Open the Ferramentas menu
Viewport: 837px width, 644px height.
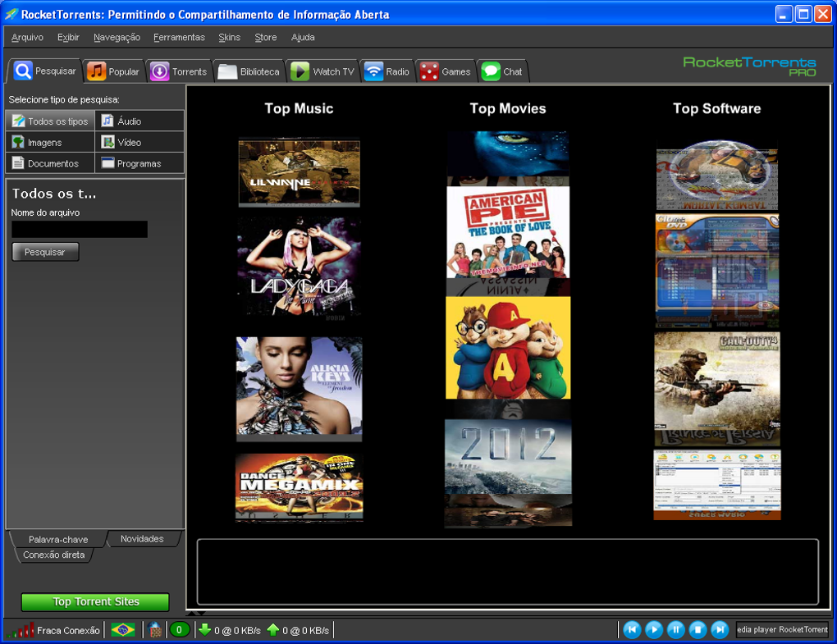pos(179,38)
